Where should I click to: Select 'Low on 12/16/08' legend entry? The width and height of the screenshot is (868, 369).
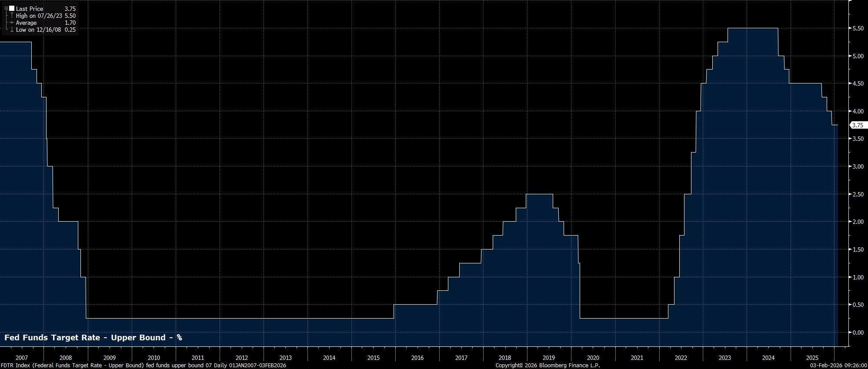tap(38, 30)
